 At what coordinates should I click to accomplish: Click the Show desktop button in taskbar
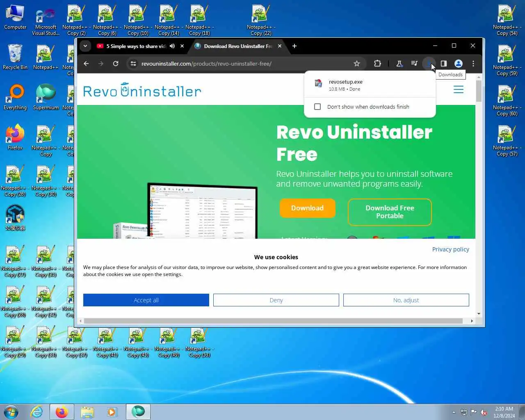(x=522, y=412)
